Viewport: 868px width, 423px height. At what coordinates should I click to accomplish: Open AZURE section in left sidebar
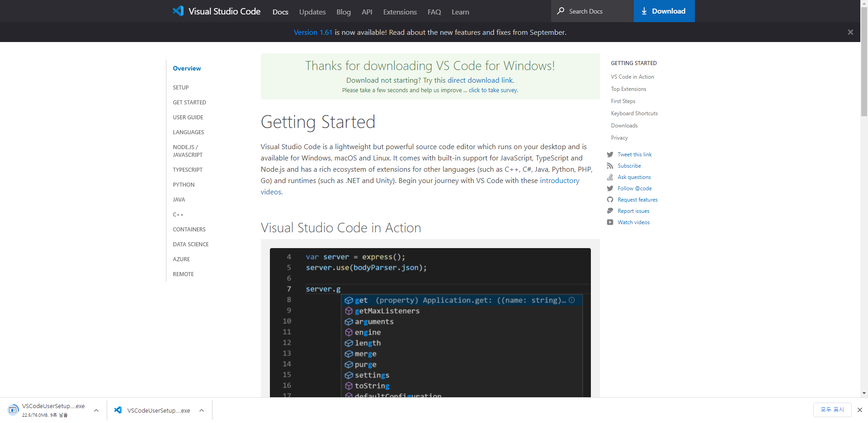181,259
